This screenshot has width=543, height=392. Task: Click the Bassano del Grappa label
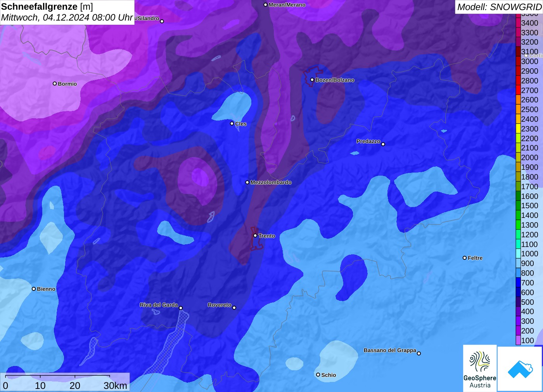[x=390, y=350]
